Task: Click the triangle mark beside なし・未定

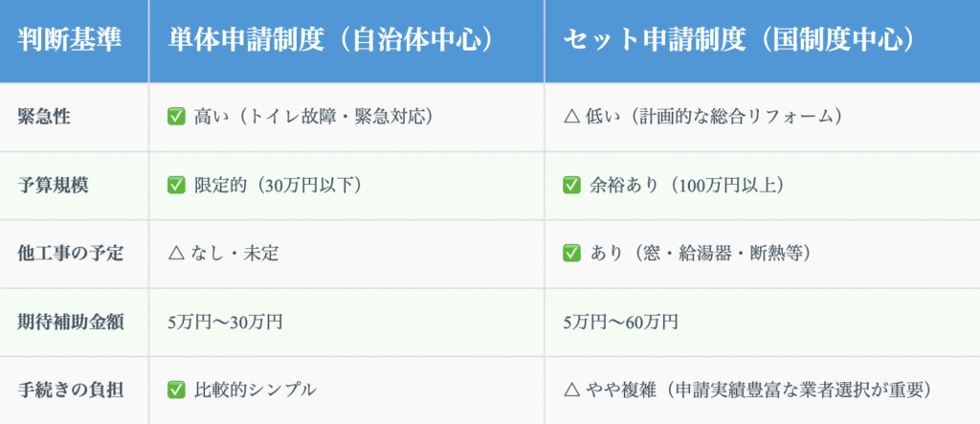Action: 175,254
